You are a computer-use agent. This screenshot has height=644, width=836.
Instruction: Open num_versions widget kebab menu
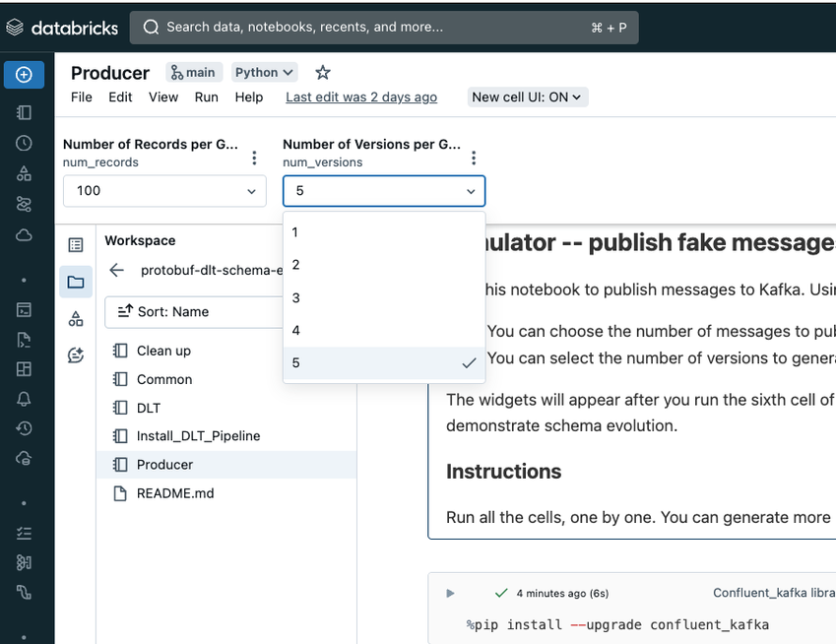474,158
